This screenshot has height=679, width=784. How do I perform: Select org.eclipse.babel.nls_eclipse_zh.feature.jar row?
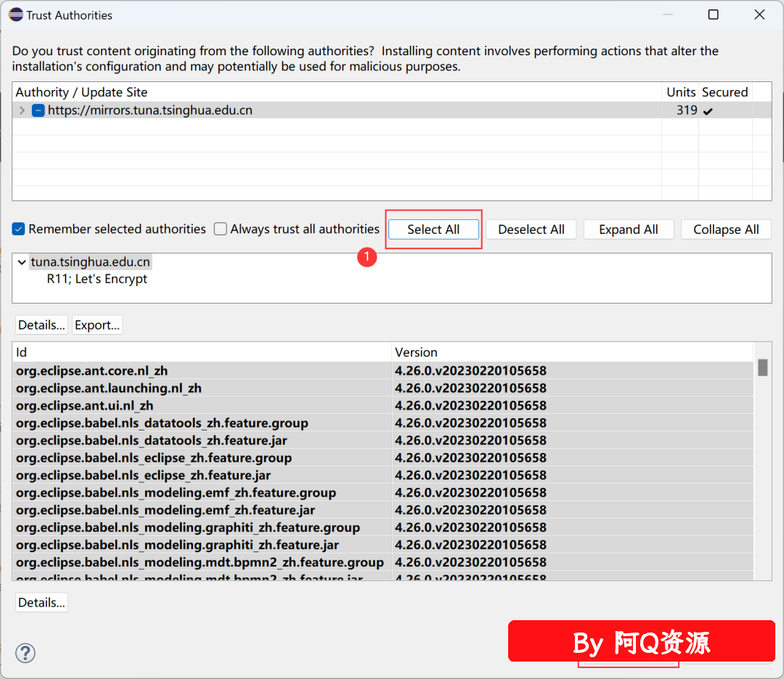point(383,475)
